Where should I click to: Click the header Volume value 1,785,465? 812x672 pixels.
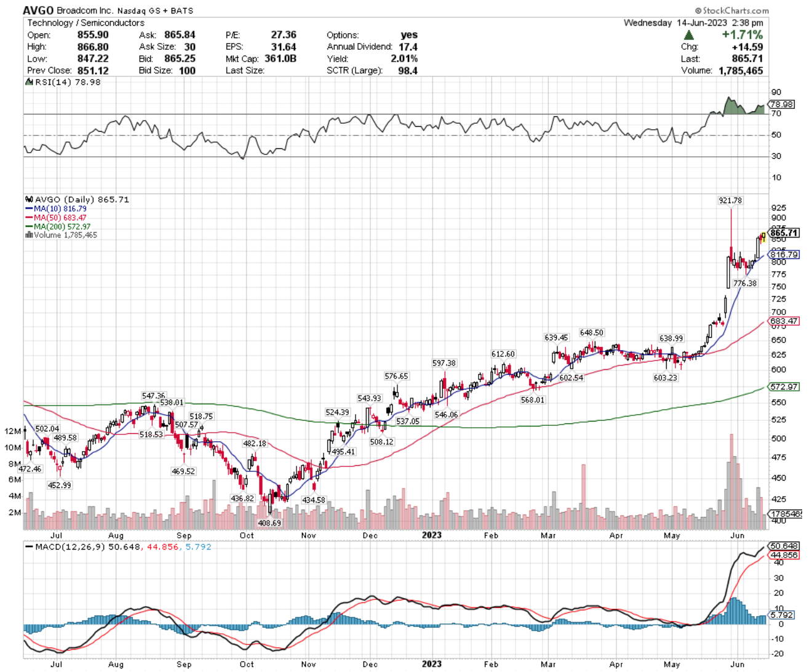741,70
